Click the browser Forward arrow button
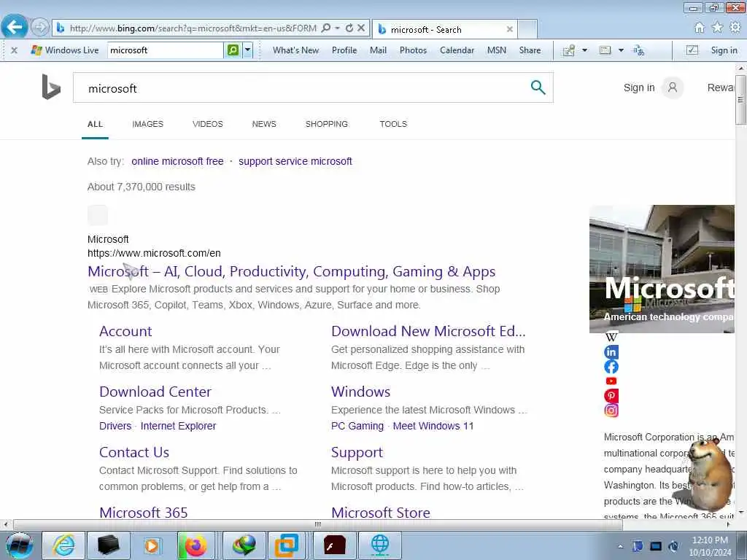Screen dimensions: 747x560 click(x=40, y=27)
